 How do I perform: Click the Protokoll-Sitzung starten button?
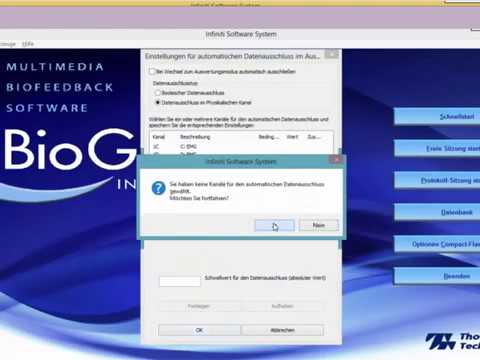pyautogui.click(x=437, y=180)
